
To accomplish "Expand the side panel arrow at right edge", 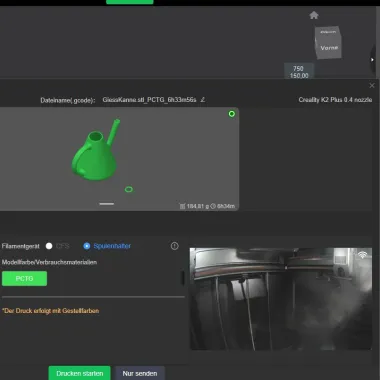I will click(x=373, y=60).
